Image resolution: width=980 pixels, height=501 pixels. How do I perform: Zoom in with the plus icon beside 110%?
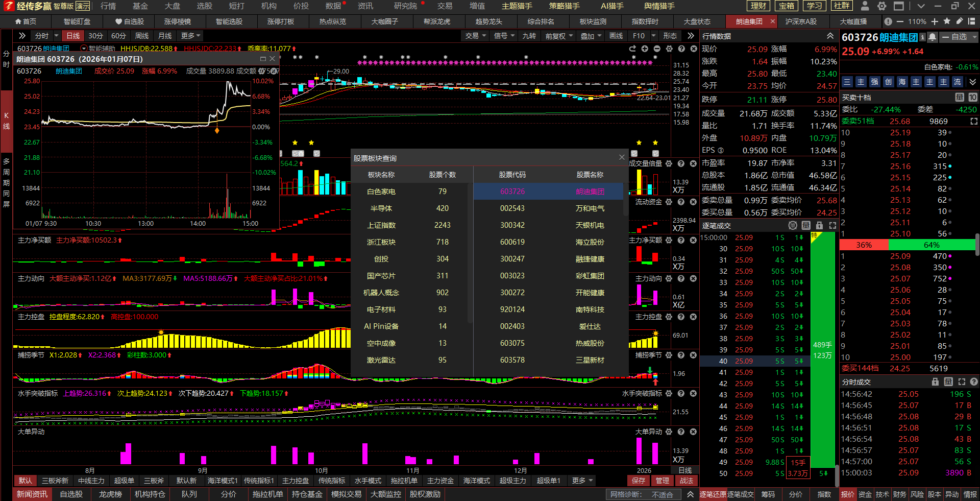tap(935, 21)
